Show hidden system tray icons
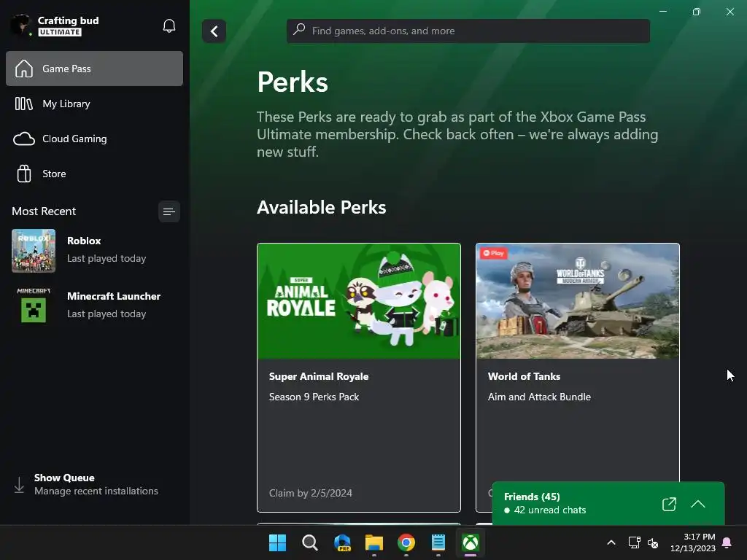The image size is (747, 560). [x=611, y=542]
